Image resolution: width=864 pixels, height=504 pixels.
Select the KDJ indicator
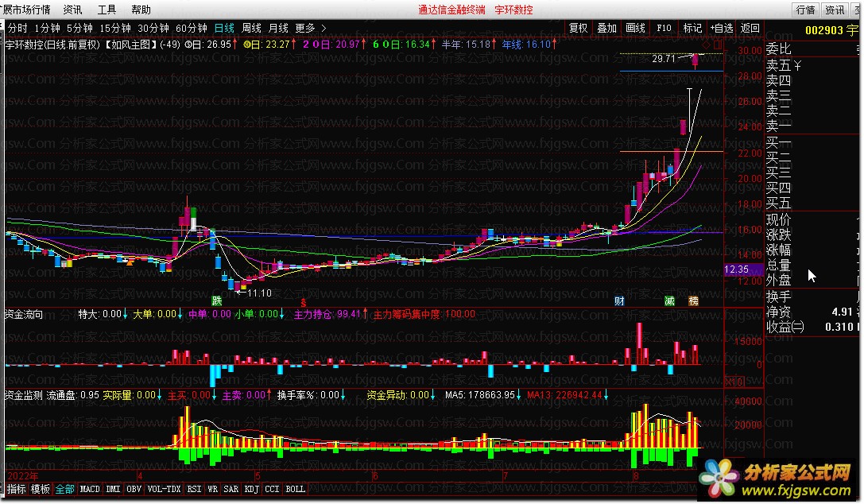(x=252, y=489)
